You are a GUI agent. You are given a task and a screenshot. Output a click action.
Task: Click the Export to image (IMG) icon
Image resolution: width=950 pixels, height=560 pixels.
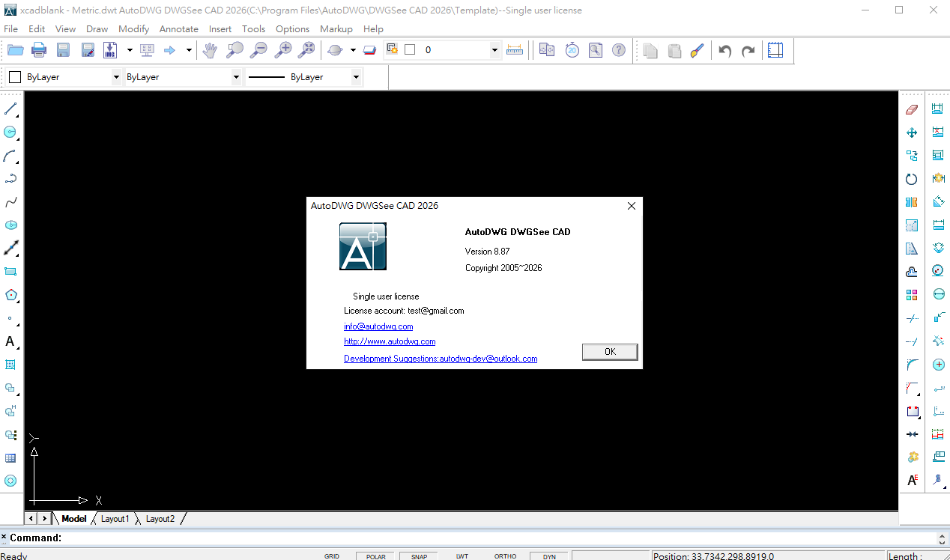click(x=110, y=50)
